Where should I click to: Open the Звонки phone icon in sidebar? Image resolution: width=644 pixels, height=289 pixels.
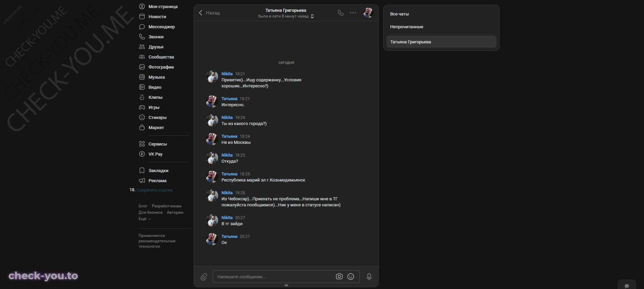(x=142, y=37)
